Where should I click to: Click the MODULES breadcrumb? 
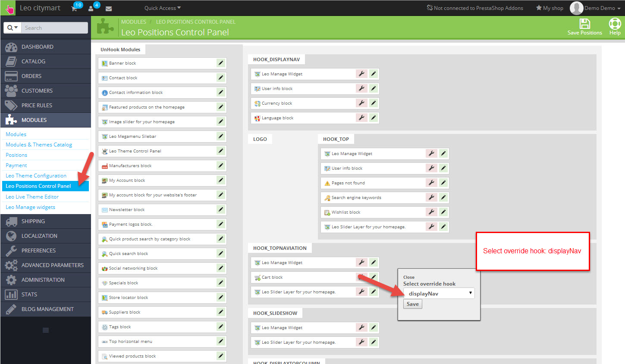pyautogui.click(x=134, y=22)
